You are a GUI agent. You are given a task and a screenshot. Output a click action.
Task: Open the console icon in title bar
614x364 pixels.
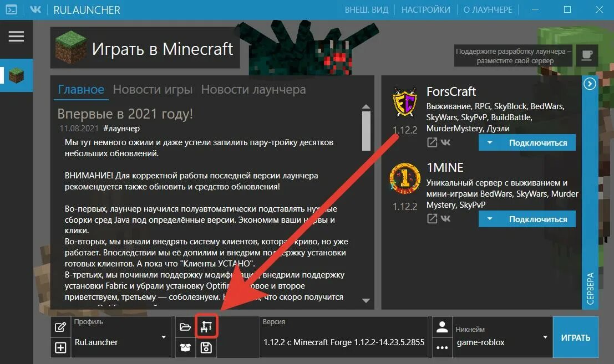[x=11, y=10]
